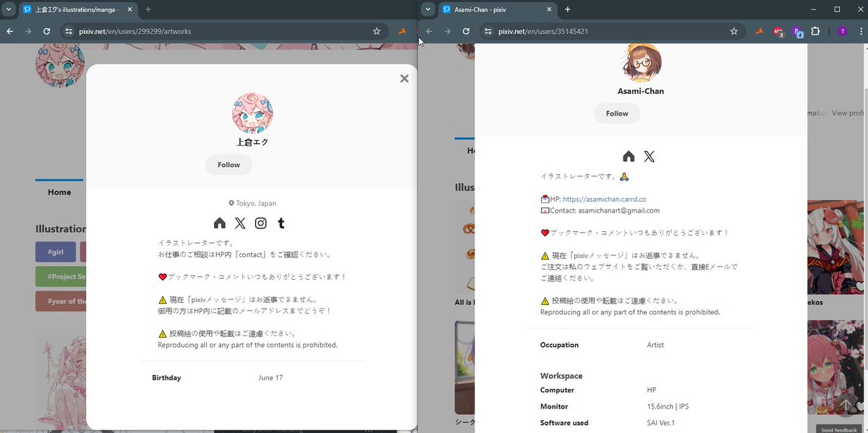Open the AdBlock extension showing badge 3
Image resolution: width=868 pixels, height=433 pixels.
pyautogui.click(x=778, y=31)
